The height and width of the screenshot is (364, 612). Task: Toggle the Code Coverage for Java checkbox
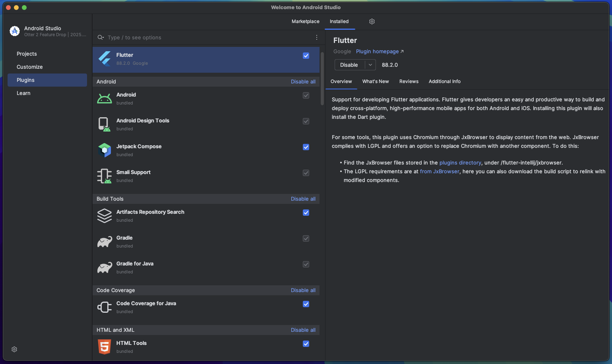(306, 304)
